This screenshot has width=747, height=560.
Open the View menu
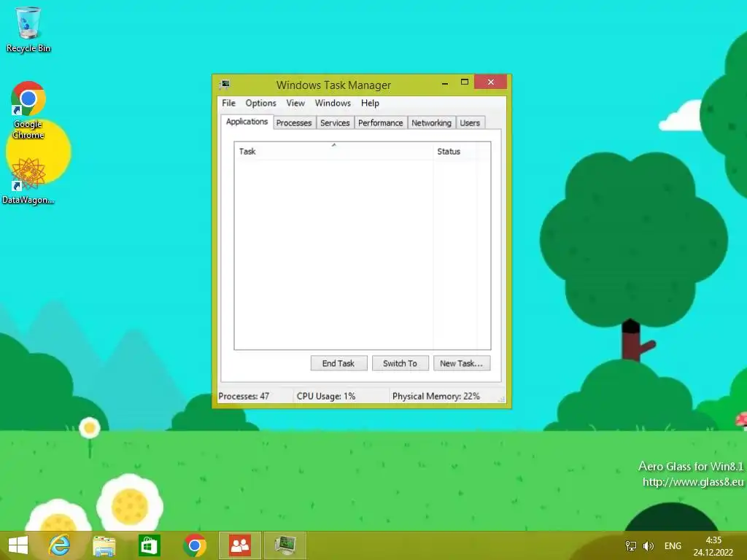point(295,103)
